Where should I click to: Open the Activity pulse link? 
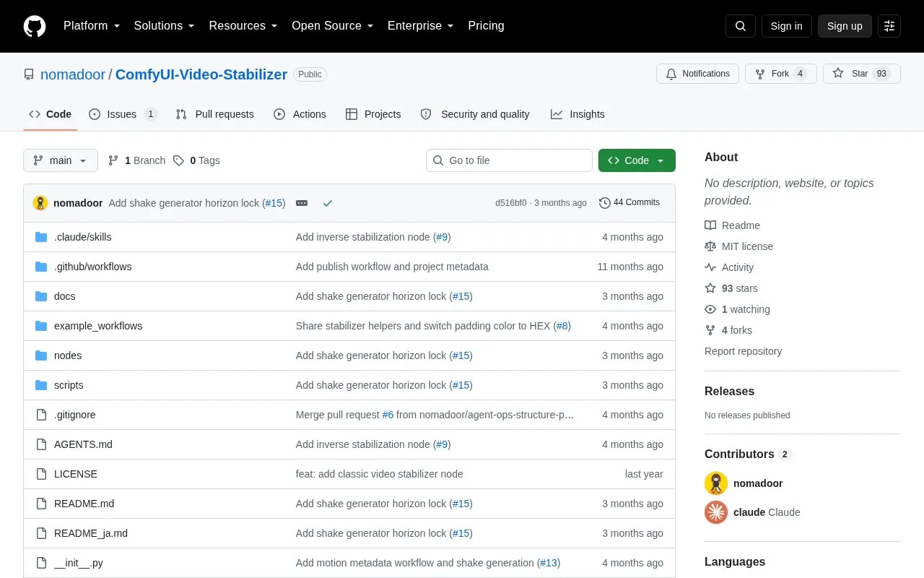(729, 267)
